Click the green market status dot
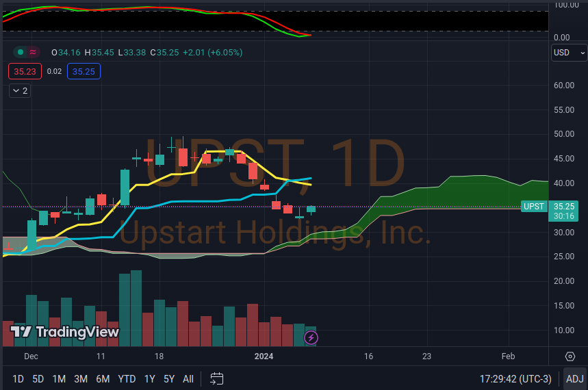The height and width of the screenshot is (390, 588). point(21,52)
